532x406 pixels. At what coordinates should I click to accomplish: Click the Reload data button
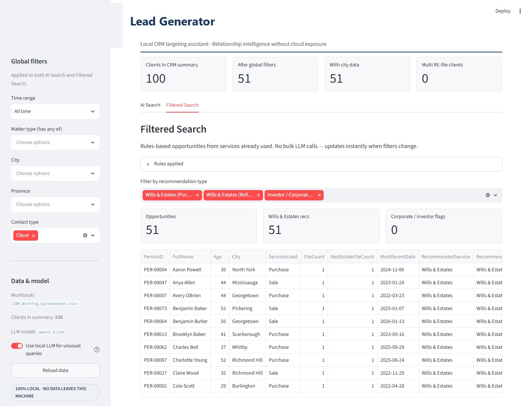pyautogui.click(x=55, y=371)
